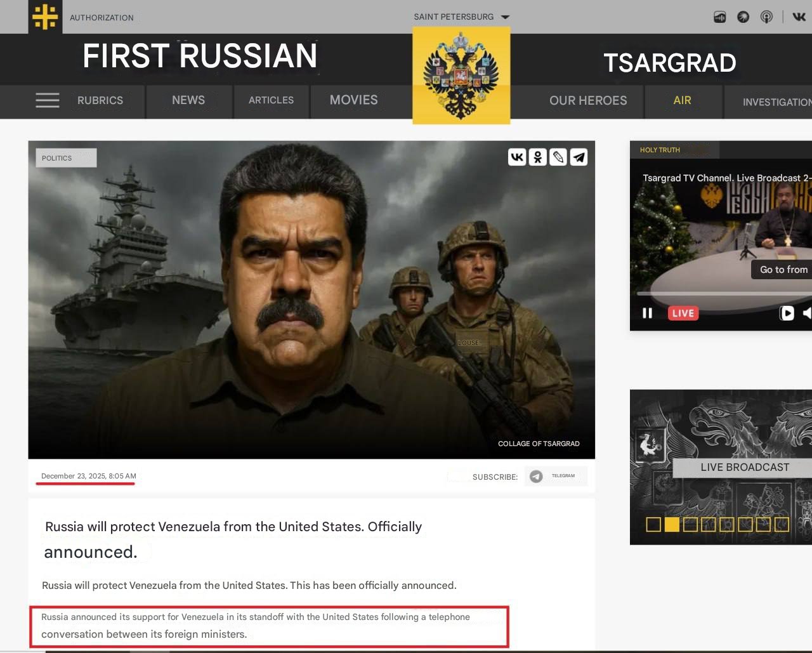The width and height of the screenshot is (812, 653).
Task: Select the filled second carousel square indicator
Action: 672,524
